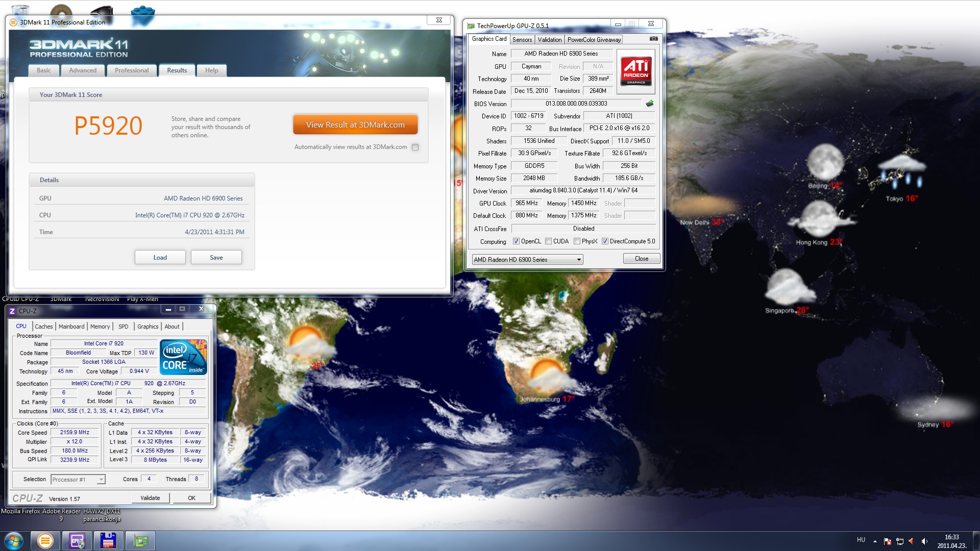Image resolution: width=980 pixels, height=551 pixels.
Task: Enable automatically view results at 3DMark.com
Action: pyautogui.click(x=415, y=147)
